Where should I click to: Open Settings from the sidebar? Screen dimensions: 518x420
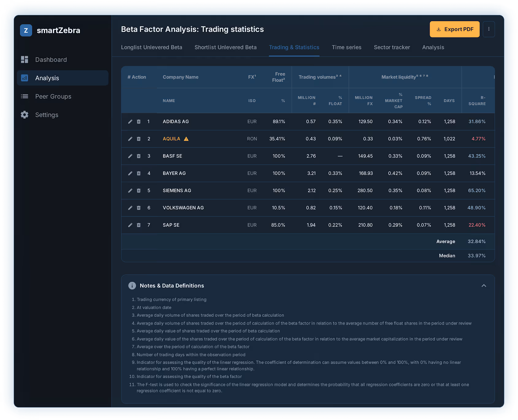click(x=63, y=115)
